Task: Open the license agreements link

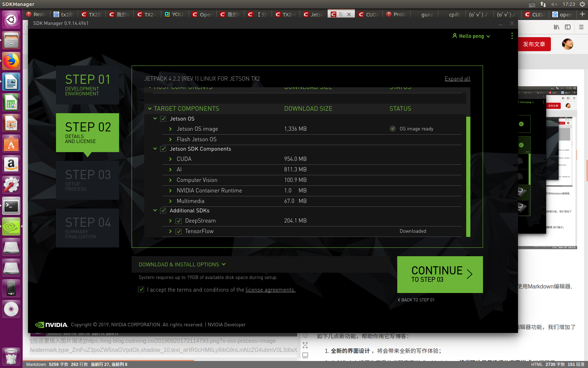Action: [x=270, y=289]
